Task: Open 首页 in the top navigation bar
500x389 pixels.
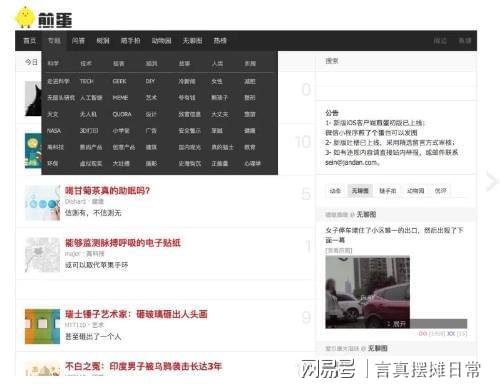Action: pos(30,41)
